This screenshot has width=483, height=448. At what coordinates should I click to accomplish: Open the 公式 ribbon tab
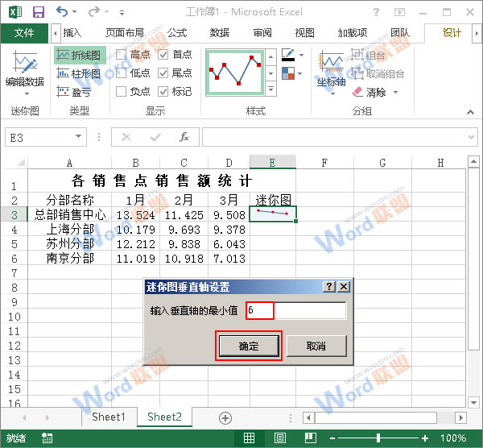(177, 33)
